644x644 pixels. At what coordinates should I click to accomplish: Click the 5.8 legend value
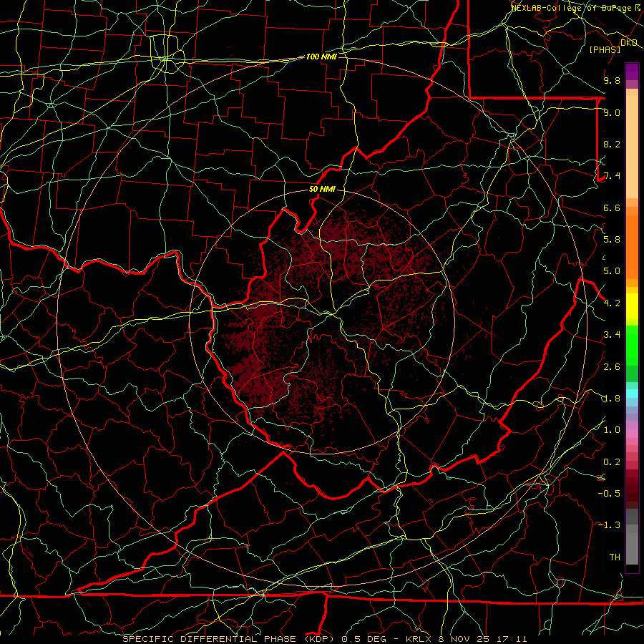tap(612, 240)
